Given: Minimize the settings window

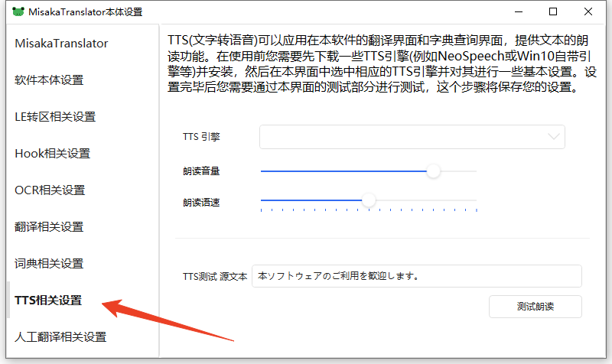Looking at the screenshot, I should tap(519, 11).
